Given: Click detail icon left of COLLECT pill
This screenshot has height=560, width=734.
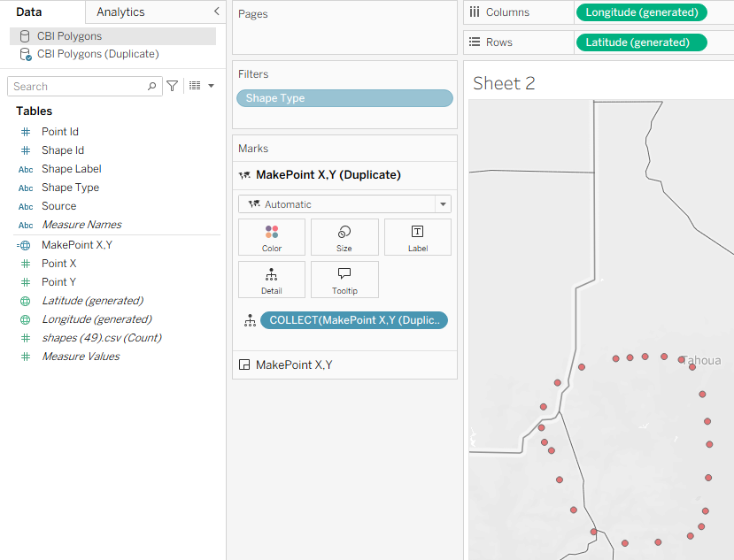Looking at the screenshot, I should click(x=249, y=320).
